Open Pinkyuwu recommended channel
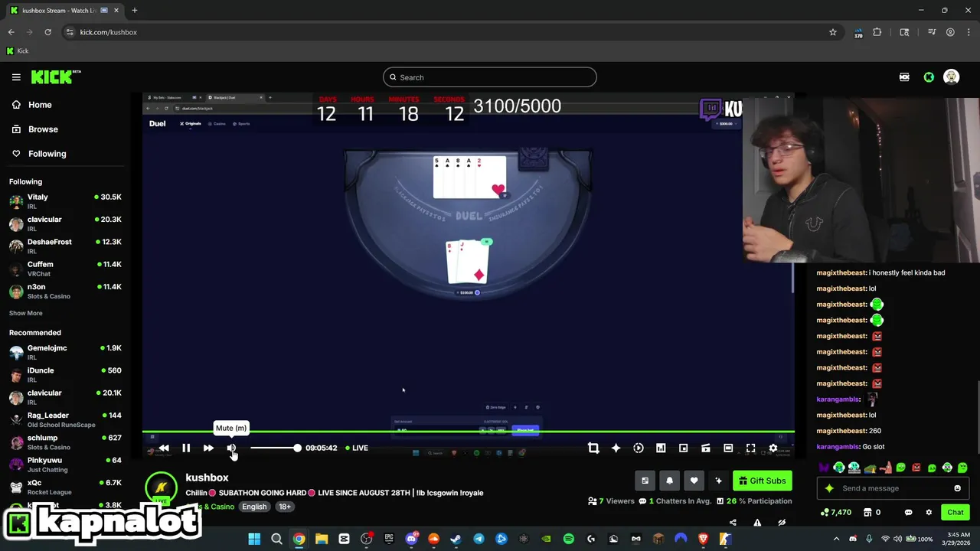The height and width of the screenshot is (551, 980). 65,465
